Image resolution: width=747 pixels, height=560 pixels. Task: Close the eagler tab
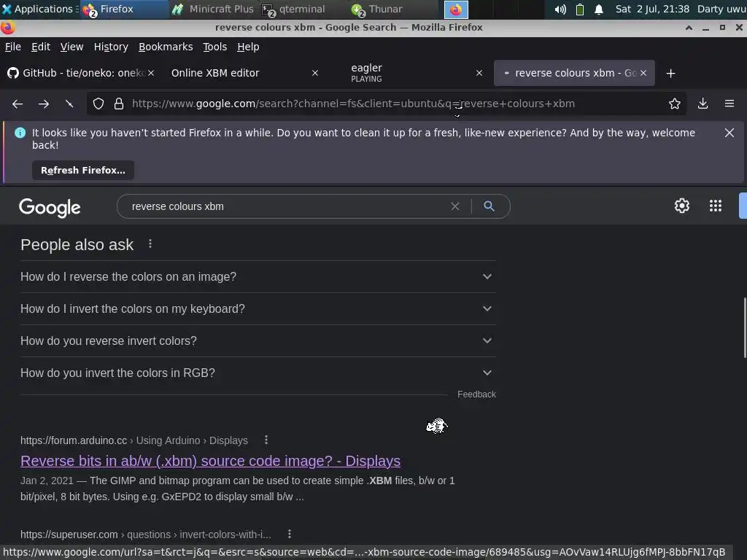point(479,73)
